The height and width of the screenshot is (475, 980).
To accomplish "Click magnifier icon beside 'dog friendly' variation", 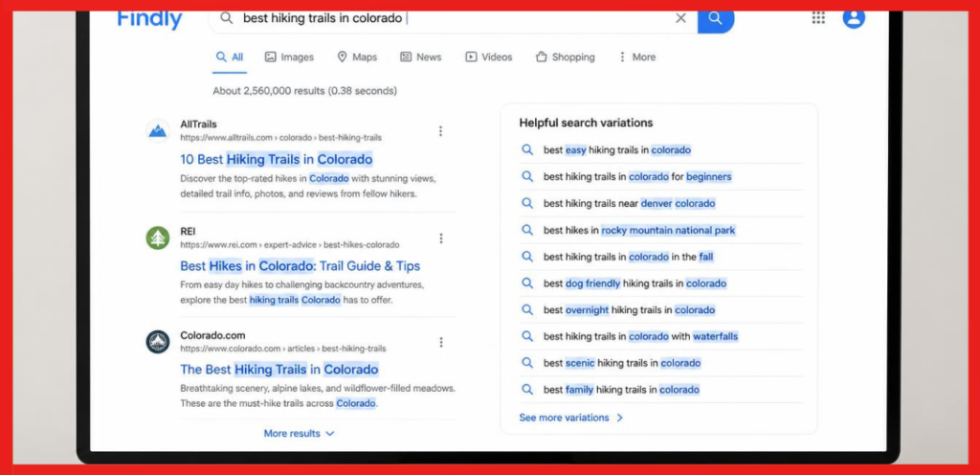I will [527, 283].
